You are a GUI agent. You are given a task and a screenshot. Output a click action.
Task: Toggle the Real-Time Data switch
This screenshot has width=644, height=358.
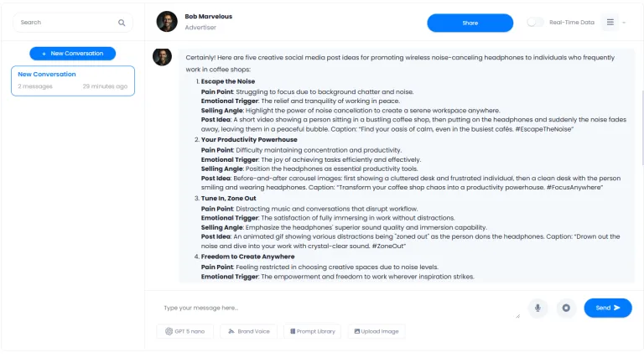(x=535, y=22)
